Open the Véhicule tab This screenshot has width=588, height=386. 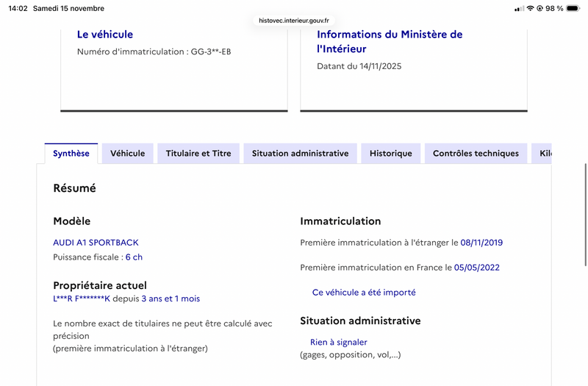[127, 154]
